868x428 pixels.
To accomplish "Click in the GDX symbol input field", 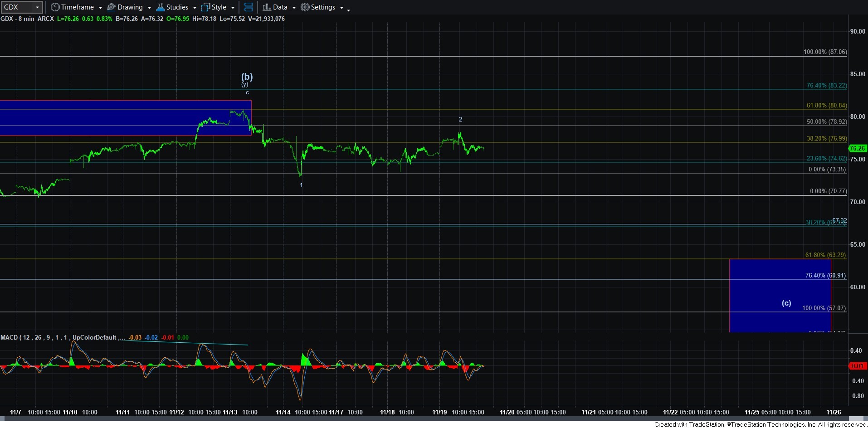I will point(17,7).
